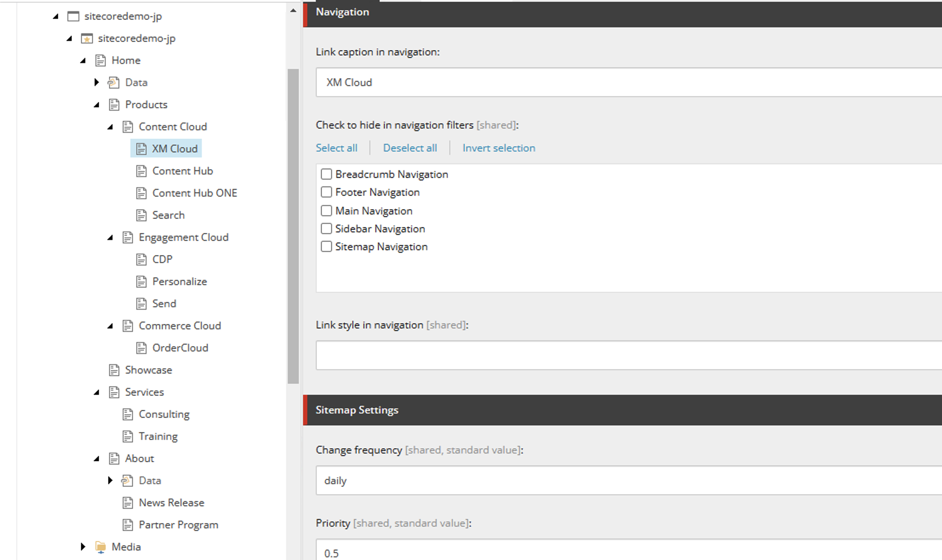This screenshot has width=942, height=560.
Task: Click the Consulting page icon
Action: point(128,414)
